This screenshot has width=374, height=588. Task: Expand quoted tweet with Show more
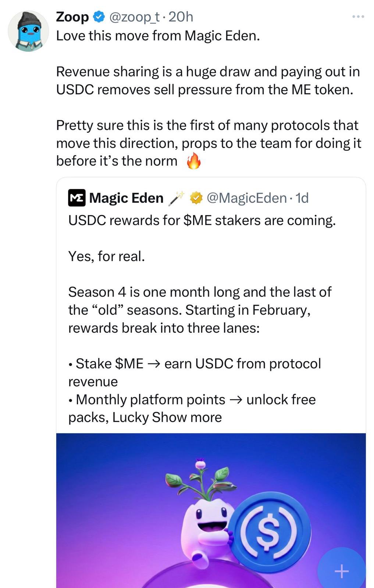pos(187,417)
